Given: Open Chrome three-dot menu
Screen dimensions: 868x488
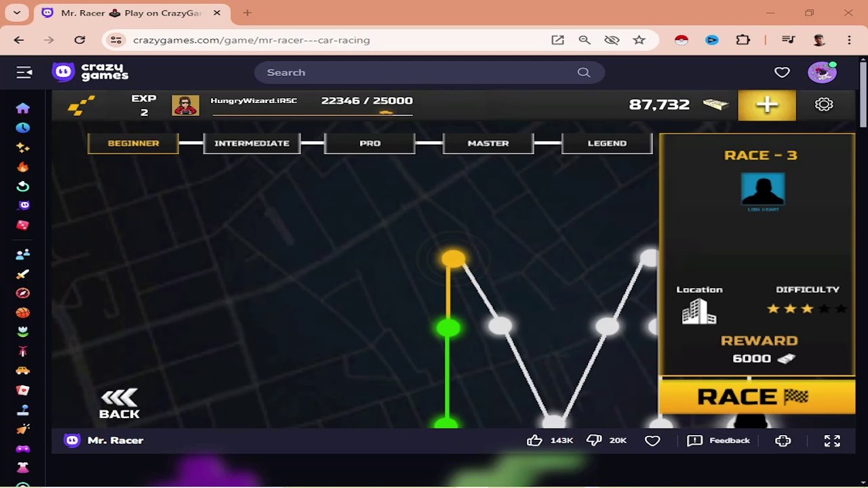Looking at the screenshot, I should click(849, 40).
